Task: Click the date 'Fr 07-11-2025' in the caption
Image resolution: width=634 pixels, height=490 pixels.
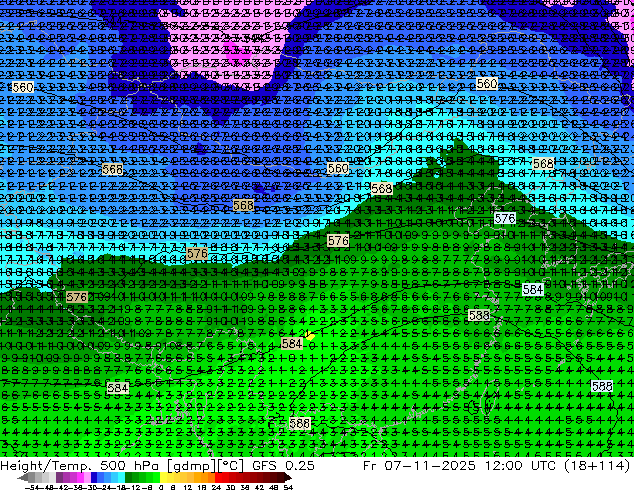Action: (419, 465)
